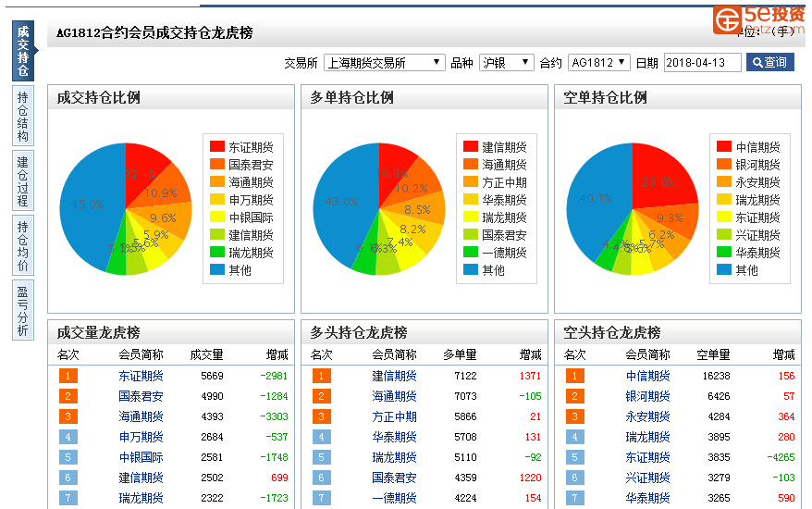Click the 成交量 column header
Viewport: 812px width, 509px height.
pyautogui.click(x=206, y=355)
